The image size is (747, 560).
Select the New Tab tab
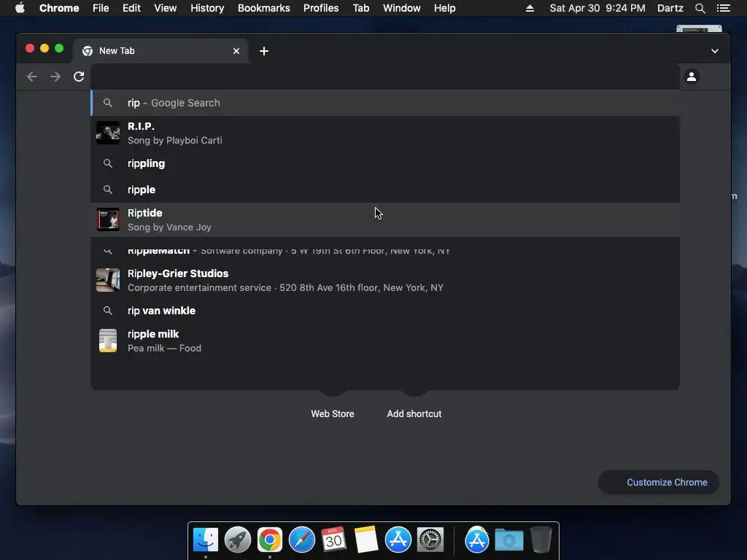[160, 51]
